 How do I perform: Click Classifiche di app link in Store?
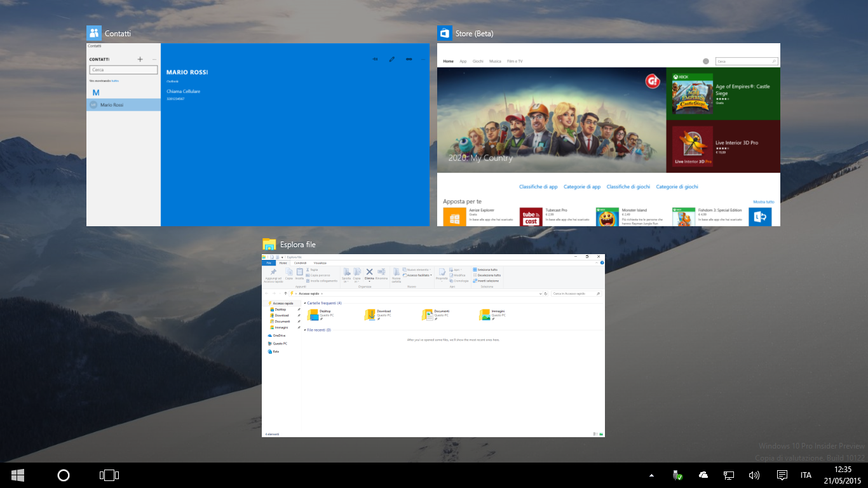point(538,187)
